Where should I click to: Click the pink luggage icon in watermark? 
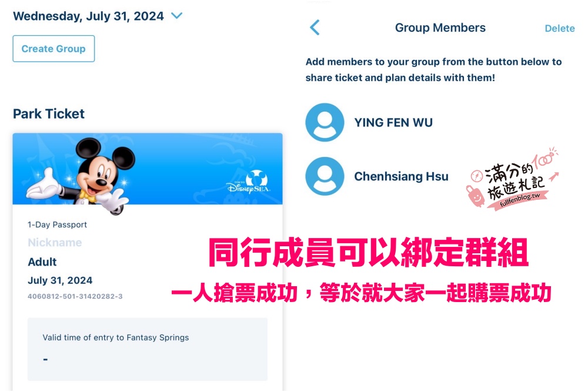(476, 196)
